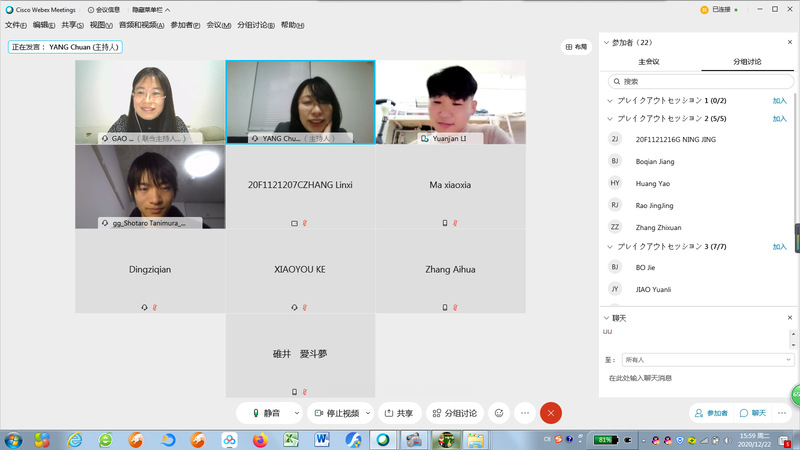Click 隐藏菜单栏 to hide menu bar
Image resolution: width=800 pixels, height=450 pixels.
pyautogui.click(x=147, y=9)
